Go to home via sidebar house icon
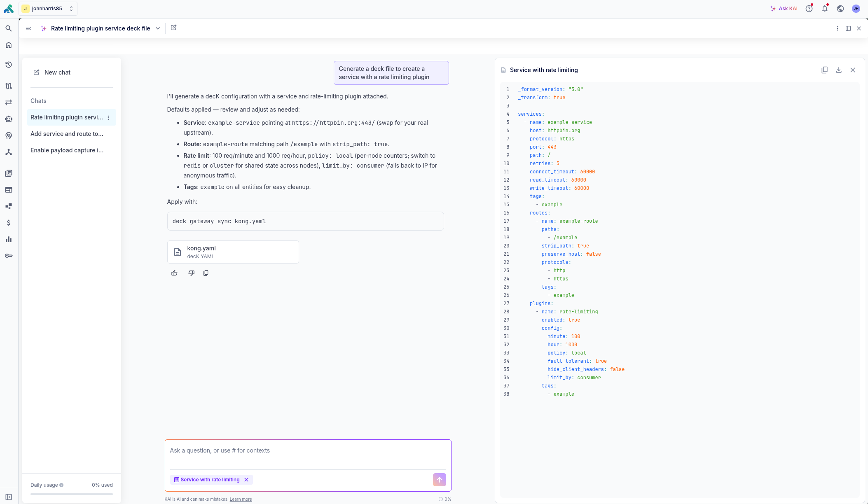 coord(8,45)
